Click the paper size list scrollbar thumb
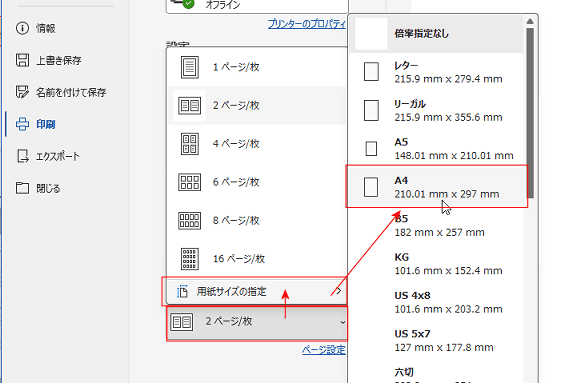Image resolution: width=561 pixels, height=383 pixels. click(x=530, y=113)
